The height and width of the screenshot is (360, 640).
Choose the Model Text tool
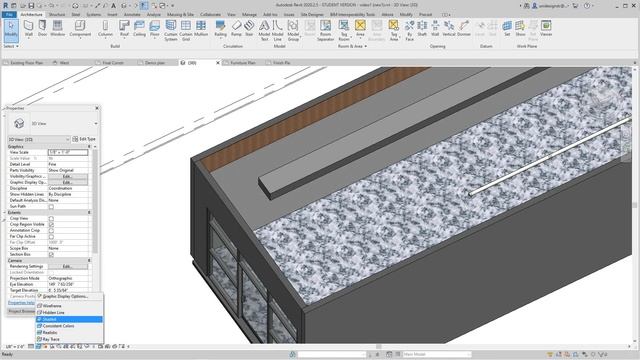(x=264, y=30)
